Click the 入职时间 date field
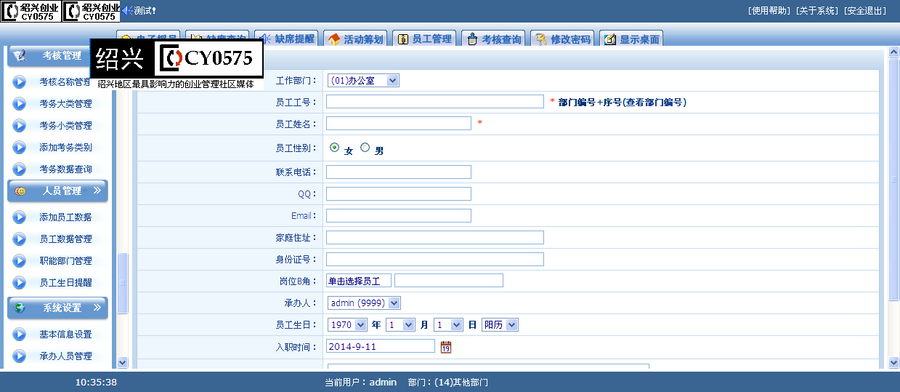Viewport: 900px width, 392px height. (380, 346)
